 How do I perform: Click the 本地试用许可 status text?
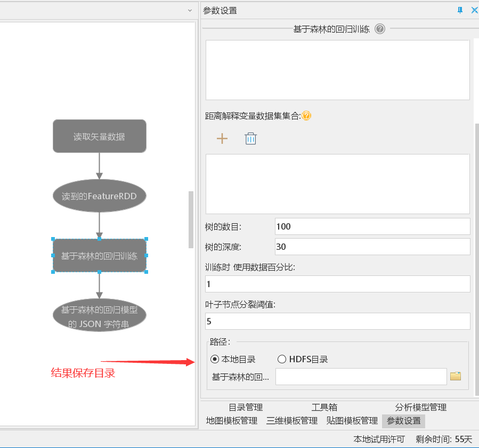coord(379,439)
